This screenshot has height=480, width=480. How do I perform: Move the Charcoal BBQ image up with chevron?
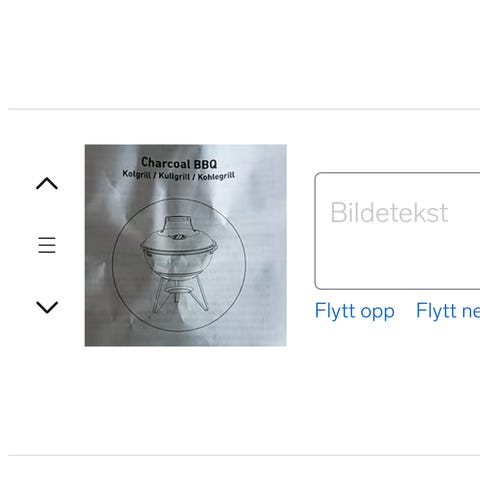click(47, 183)
